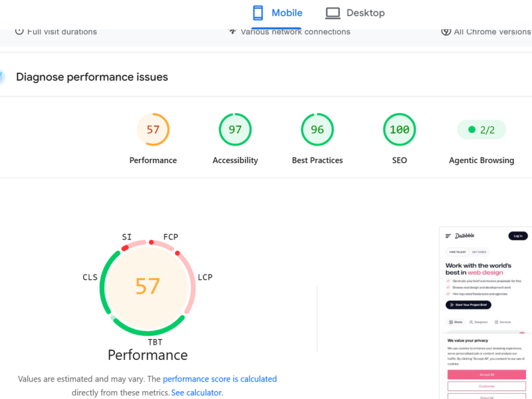Click the green CLS arc segment of the gauge
The image size is (532, 399).
tap(104, 281)
